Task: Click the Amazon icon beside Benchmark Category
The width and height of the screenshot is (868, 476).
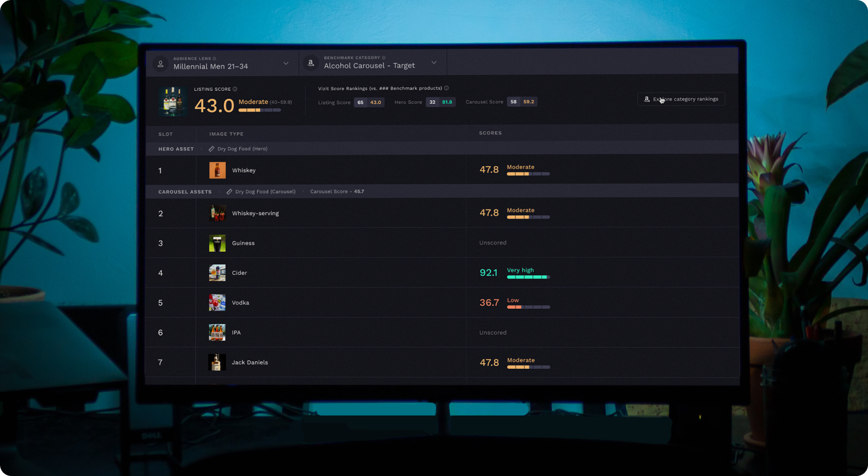Action: [311, 63]
